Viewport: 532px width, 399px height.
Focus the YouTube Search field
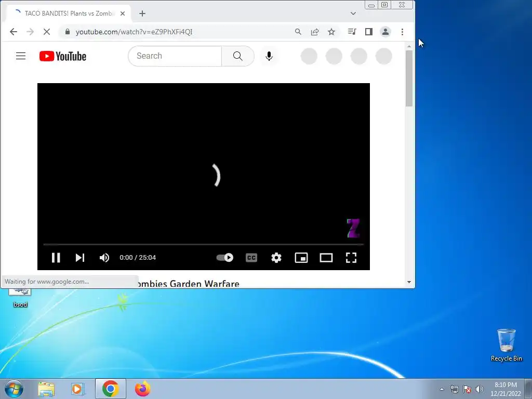pos(175,56)
